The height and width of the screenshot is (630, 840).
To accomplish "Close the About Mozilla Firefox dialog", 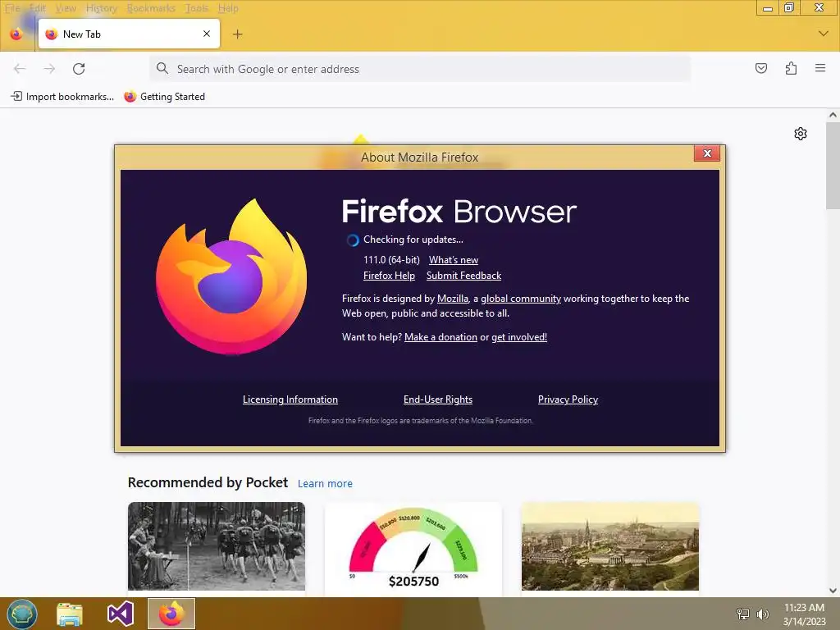I will coord(707,153).
